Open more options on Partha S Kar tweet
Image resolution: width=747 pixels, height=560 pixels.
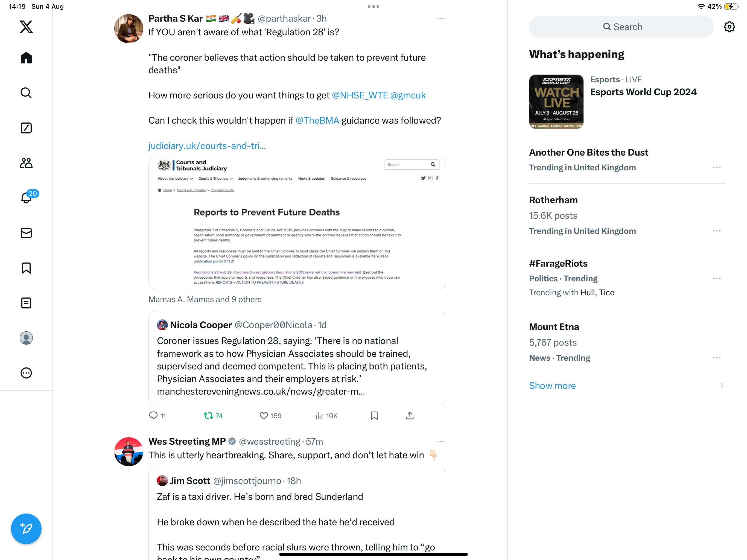[441, 19]
